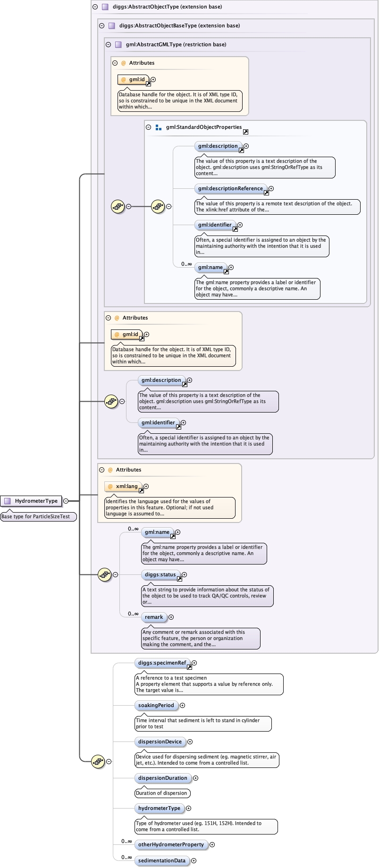Select the hydrometerType element

pos(159,809)
